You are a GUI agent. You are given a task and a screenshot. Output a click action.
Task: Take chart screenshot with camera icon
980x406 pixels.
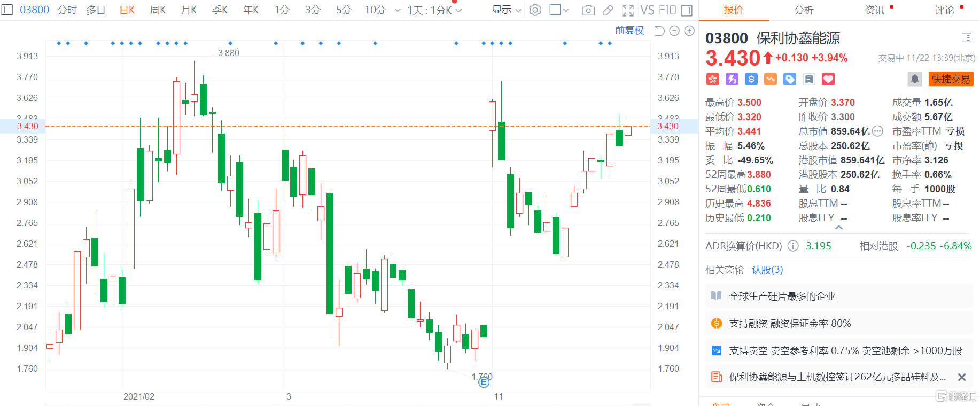point(588,10)
